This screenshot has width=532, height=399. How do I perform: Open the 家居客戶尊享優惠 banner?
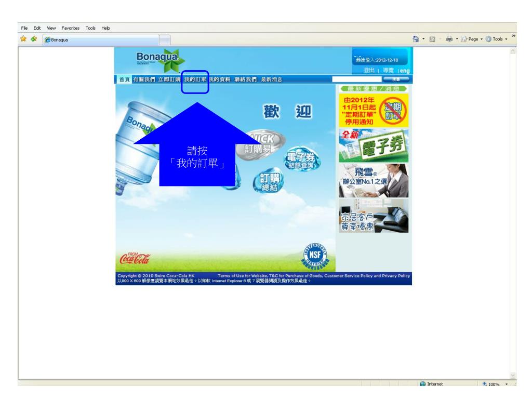[x=374, y=216]
